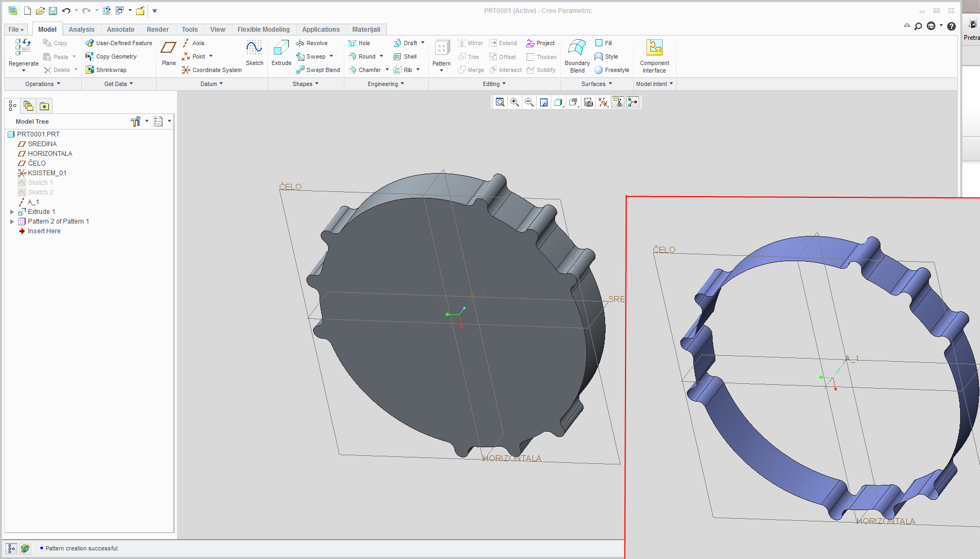Click the Zoom In magnifier
Screen dimensions: 980x559
click(515, 102)
